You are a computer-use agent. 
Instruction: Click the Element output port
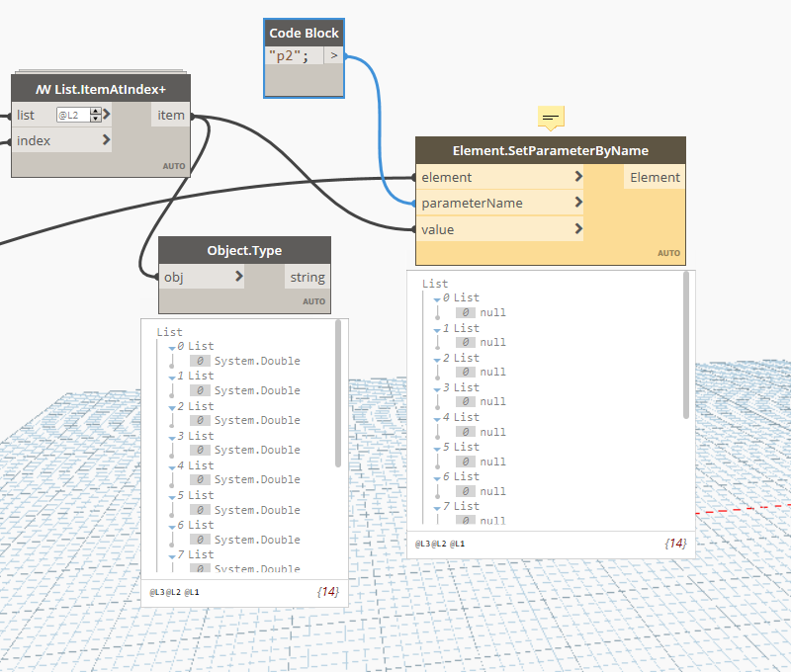coord(657,177)
